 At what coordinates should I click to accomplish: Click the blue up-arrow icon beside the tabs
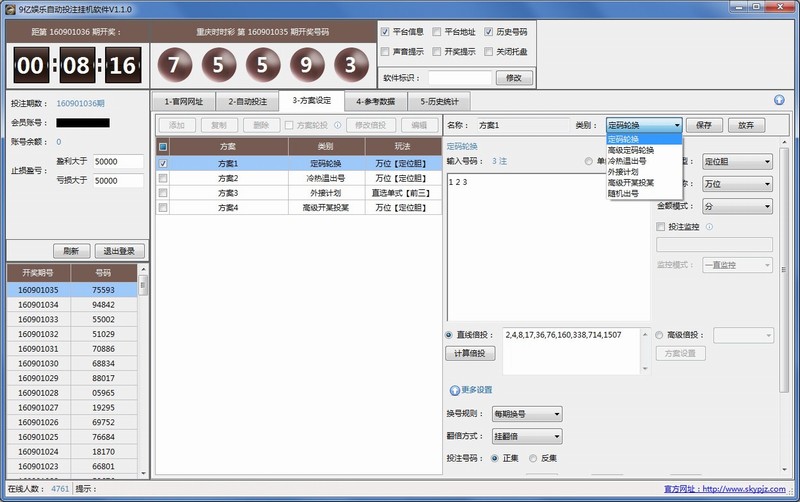[779, 100]
